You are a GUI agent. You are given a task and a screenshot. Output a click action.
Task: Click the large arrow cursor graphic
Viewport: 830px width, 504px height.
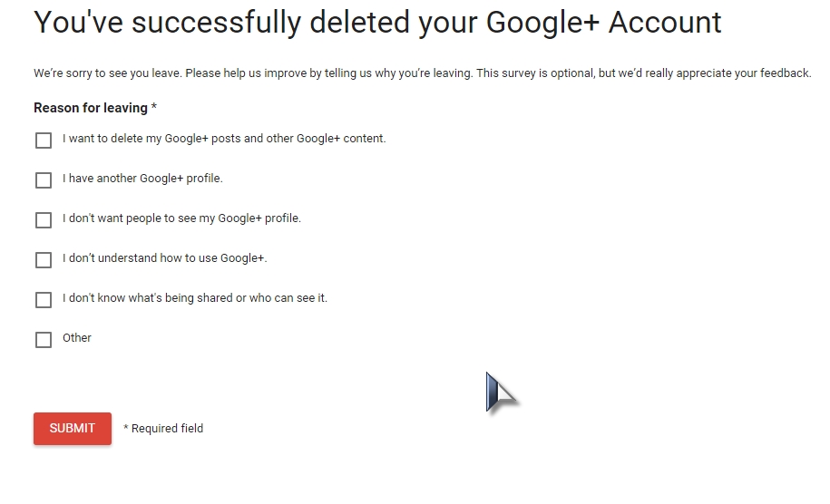point(501,393)
